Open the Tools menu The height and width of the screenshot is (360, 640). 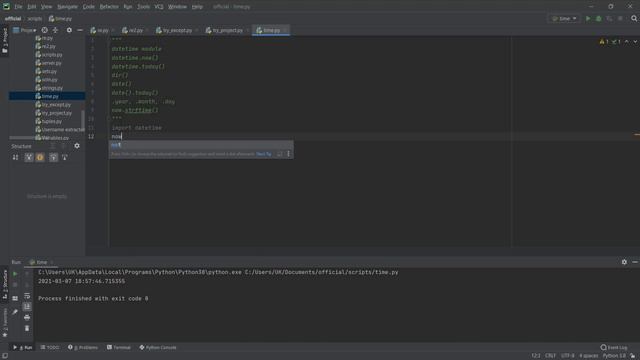143,7
